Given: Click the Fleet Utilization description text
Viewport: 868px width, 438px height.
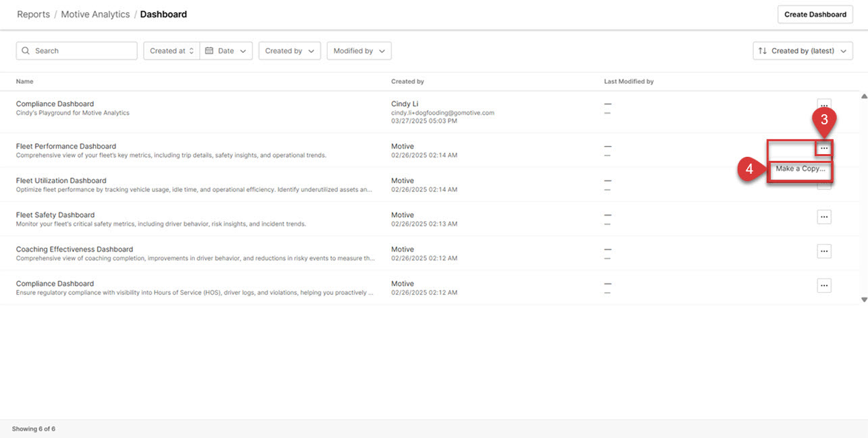Looking at the screenshot, I should pyautogui.click(x=195, y=190).
